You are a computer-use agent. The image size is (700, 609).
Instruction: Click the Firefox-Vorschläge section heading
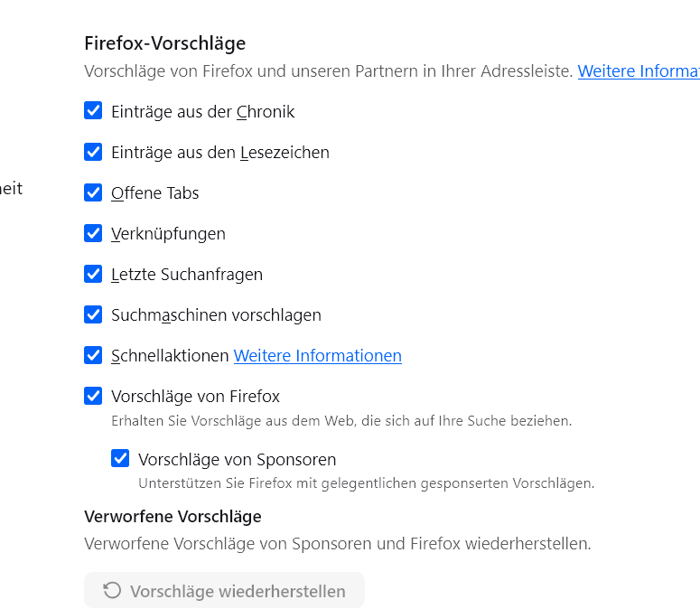164,43
